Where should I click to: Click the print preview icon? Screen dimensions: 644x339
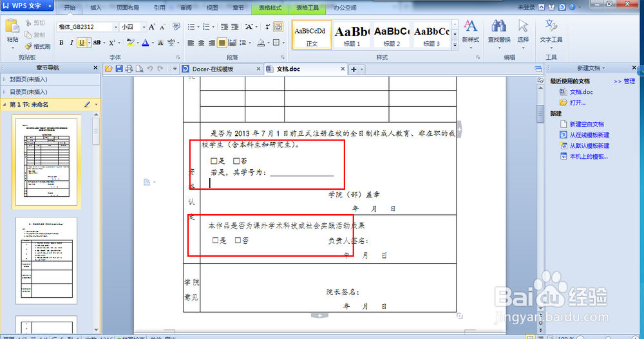(x=140, y=69)
